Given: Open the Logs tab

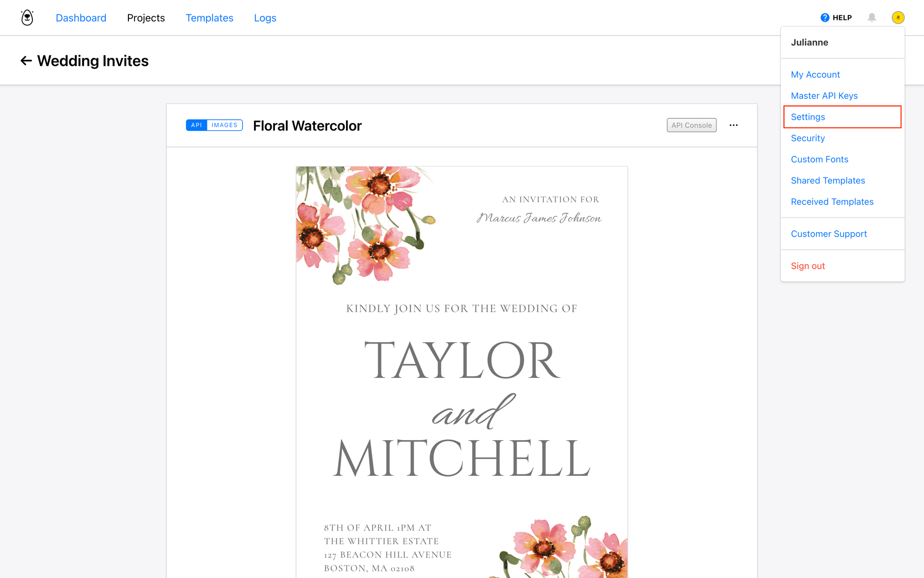Looking at the screenshot, I should click(x=265, y=18).
